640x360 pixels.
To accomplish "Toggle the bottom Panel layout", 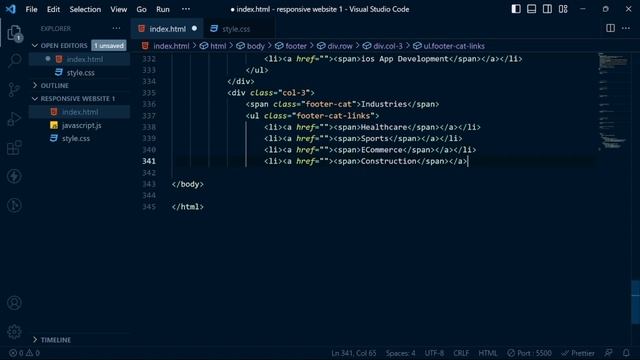I will (x=531, y=9).
